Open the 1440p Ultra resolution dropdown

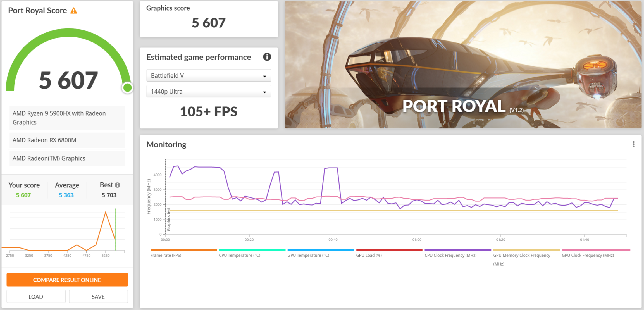point(209,92)
